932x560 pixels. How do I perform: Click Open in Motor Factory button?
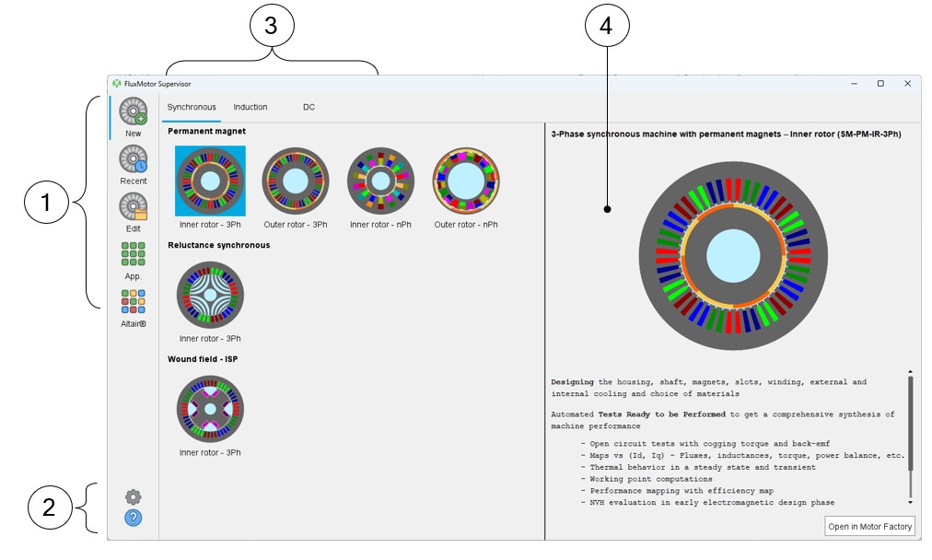coord(869,527)
